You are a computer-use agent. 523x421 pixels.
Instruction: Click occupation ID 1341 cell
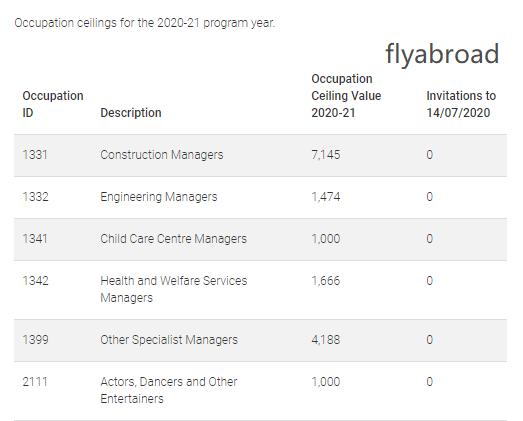tap(35, 239)
